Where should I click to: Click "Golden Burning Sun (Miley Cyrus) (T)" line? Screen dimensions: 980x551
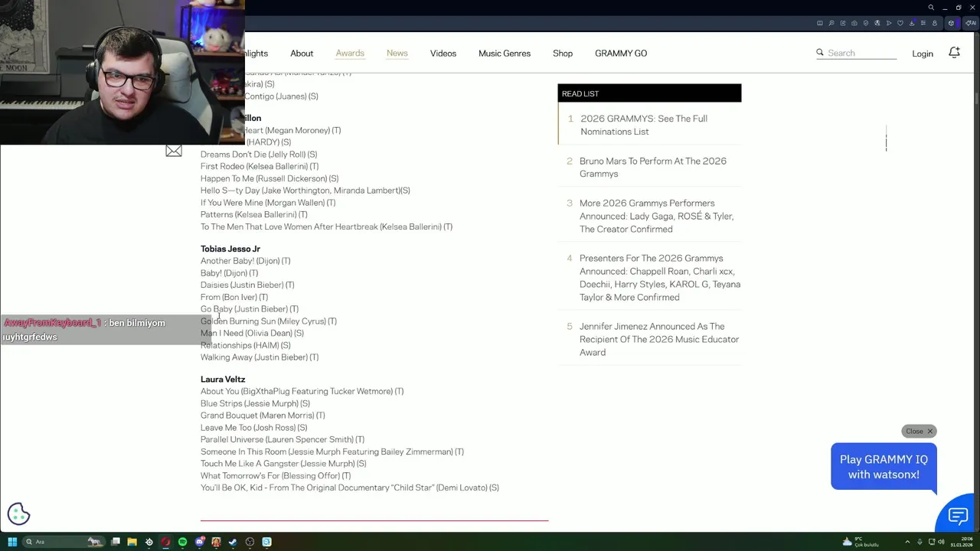[269, 321]
